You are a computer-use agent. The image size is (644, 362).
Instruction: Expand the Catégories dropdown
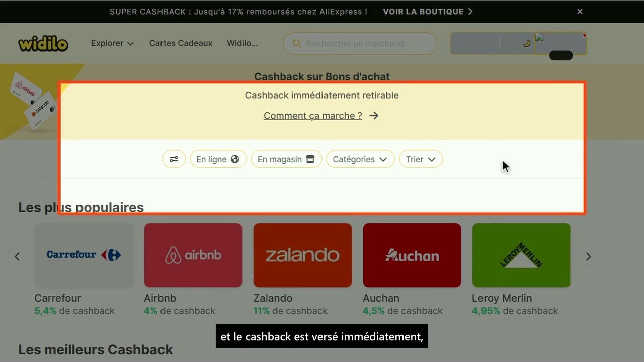coord(360,159)
